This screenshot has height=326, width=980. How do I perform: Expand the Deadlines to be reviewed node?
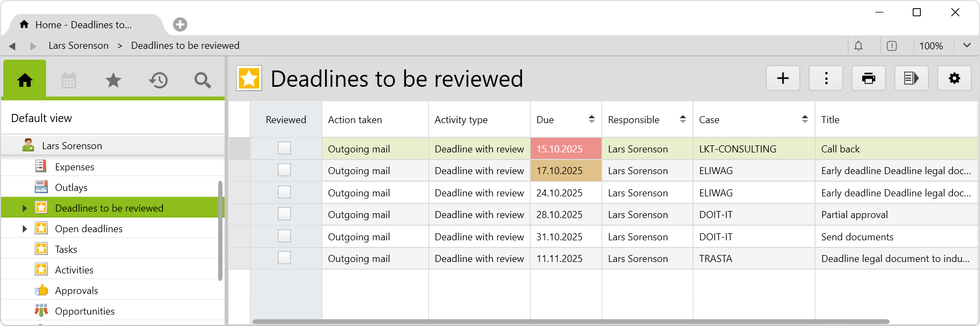(x=24, y=208)
